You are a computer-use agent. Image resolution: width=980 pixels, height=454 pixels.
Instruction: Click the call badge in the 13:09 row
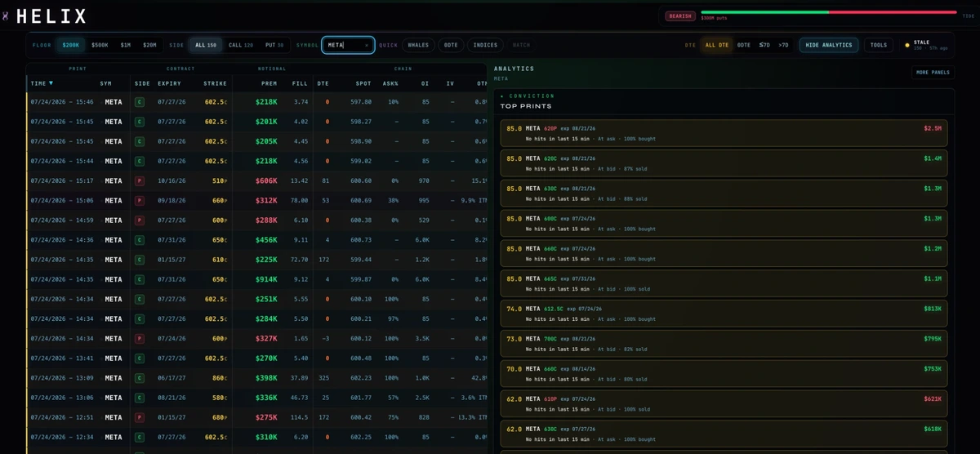pos(140,378)
